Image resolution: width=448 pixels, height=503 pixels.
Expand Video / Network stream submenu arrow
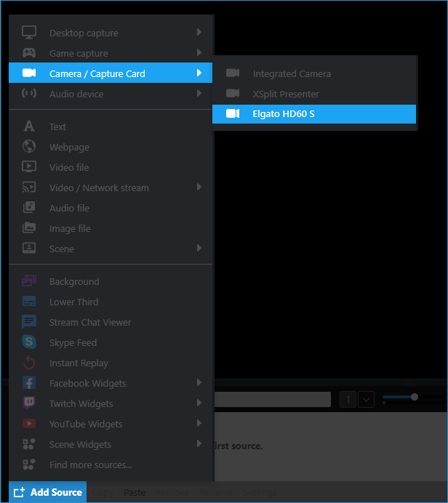[199, 187]
